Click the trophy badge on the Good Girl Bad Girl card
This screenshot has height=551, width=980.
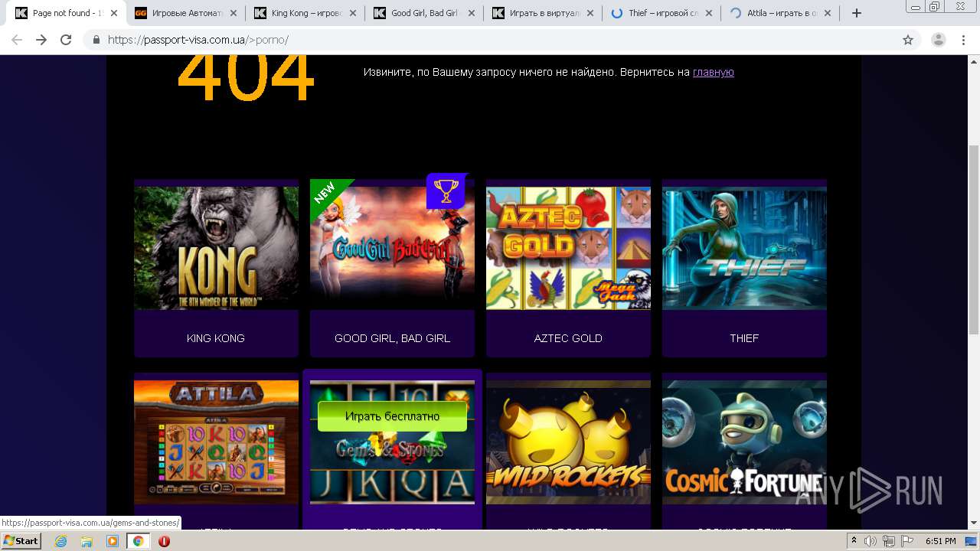[446, 191]
